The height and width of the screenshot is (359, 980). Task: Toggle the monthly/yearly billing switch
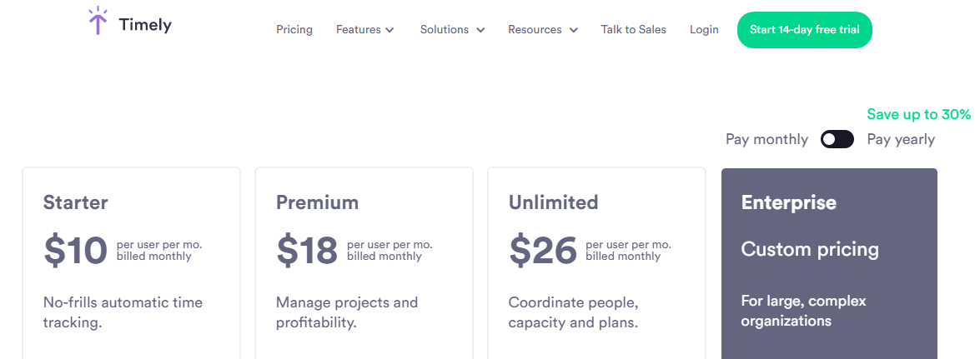837,139
